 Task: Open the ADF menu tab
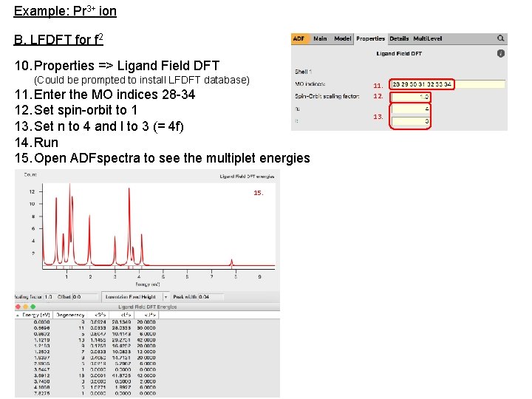pyautogui.click(x=299, y=38)
